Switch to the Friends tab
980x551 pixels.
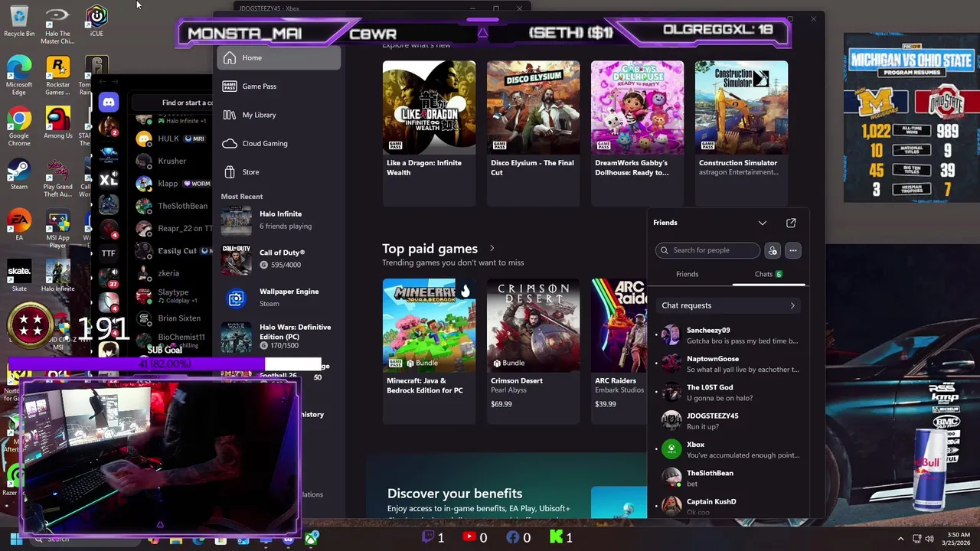coord(688,274)
